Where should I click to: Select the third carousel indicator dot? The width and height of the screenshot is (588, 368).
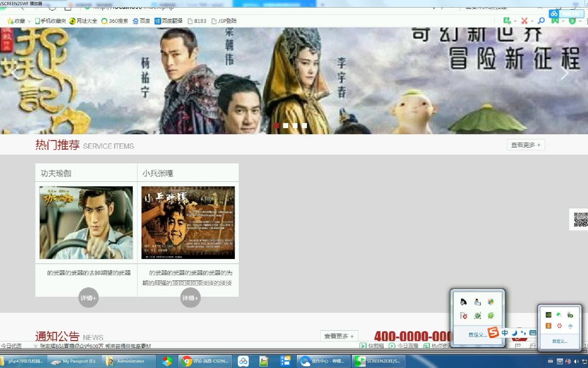295,126
